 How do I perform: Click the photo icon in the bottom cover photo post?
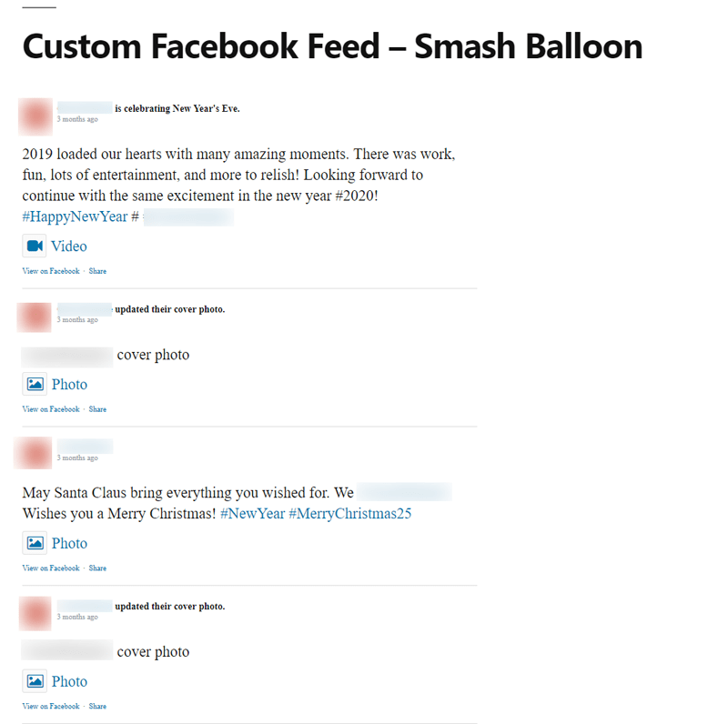point(33,681)
